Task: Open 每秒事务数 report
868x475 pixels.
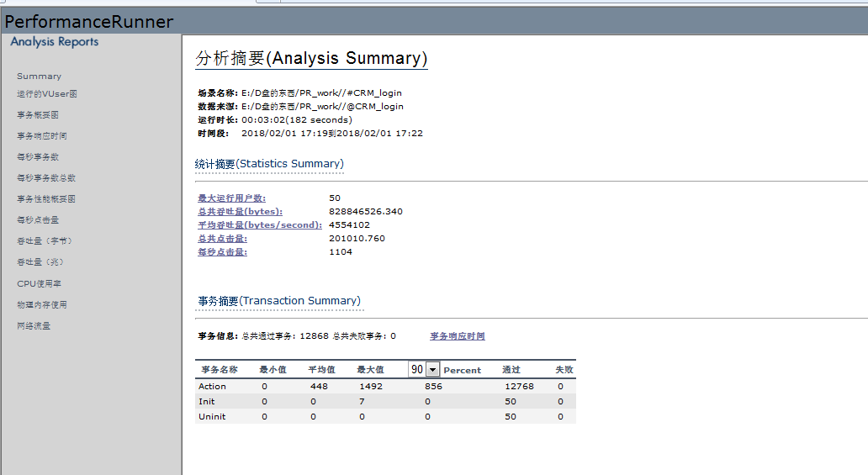Action: pos(38,157)
